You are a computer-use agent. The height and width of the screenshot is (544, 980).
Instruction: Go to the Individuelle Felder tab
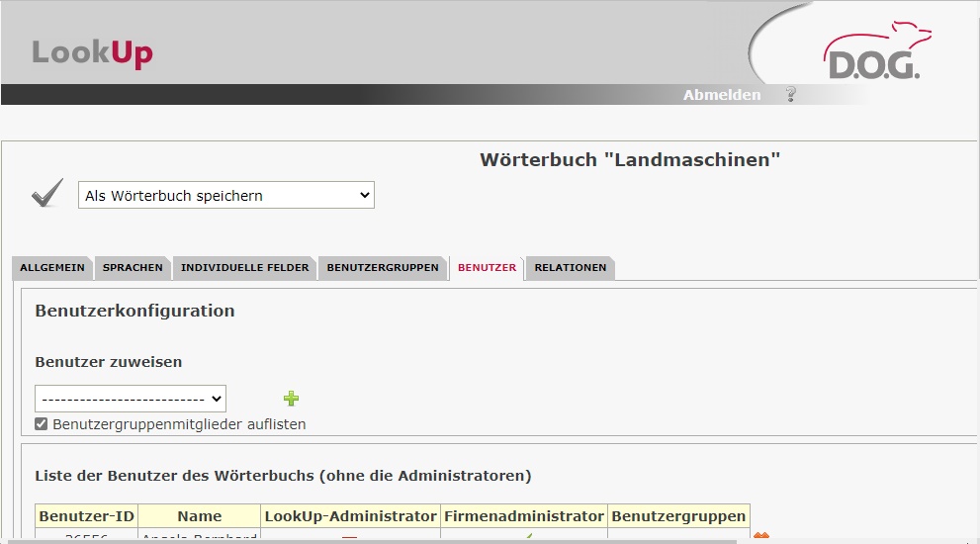(244, 268)
